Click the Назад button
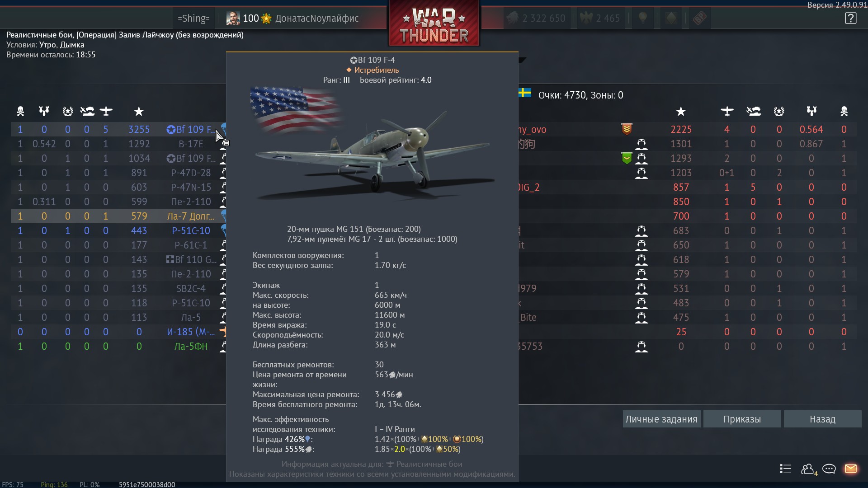Screen dimensions: 868x488 coord(822,419)
